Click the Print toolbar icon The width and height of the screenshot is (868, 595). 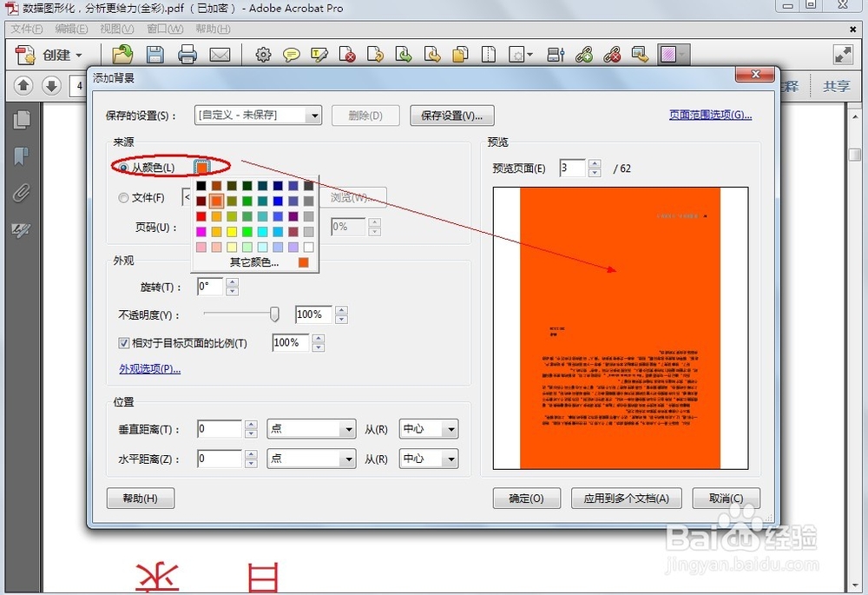pos(187,55)
